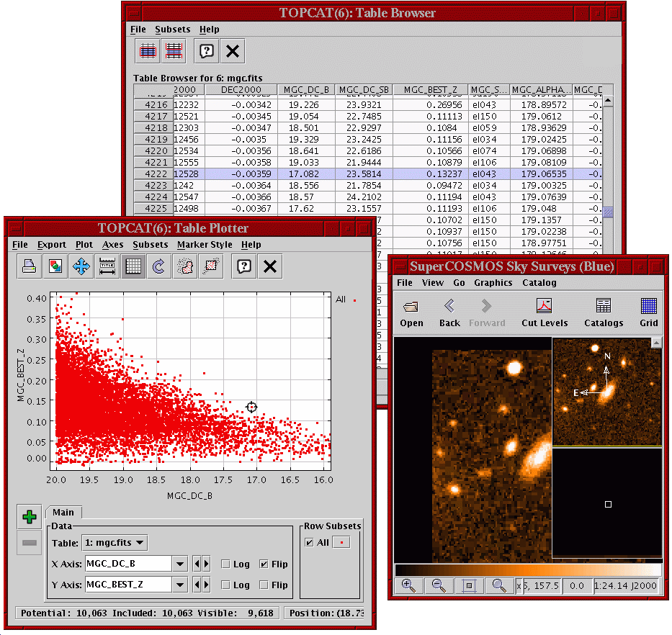The image size is (672, 635).
Task: Click the Catalogs toolbar icon
Action: 603,313
